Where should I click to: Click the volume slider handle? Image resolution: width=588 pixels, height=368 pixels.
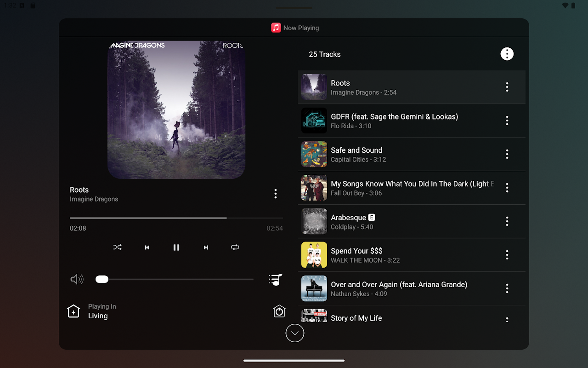click(102, 279)
